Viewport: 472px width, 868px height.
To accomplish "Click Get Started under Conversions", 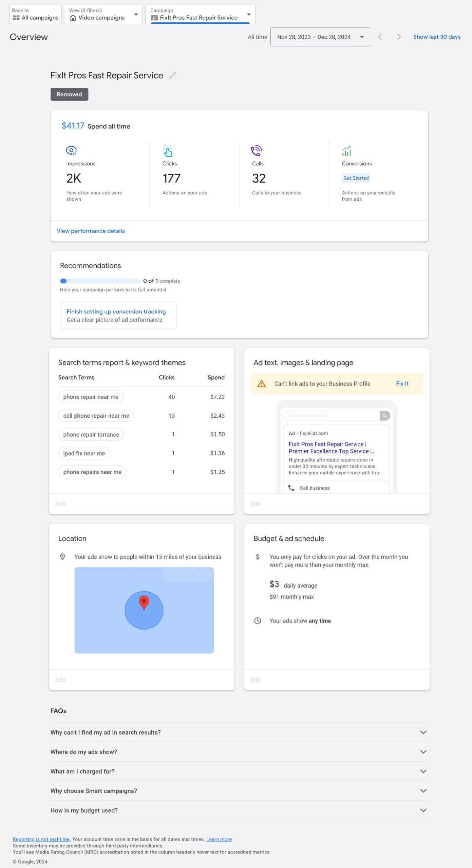I will [x=356, y=178].
